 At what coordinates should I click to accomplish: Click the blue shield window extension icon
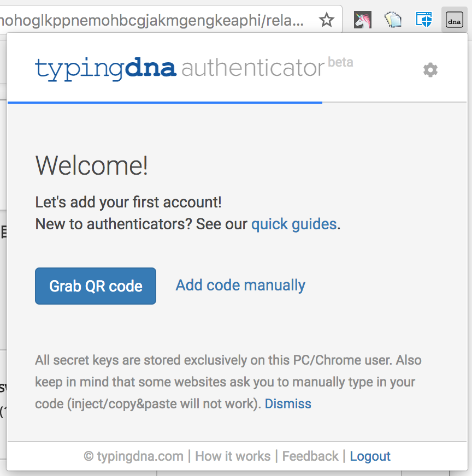pos(424,20)
